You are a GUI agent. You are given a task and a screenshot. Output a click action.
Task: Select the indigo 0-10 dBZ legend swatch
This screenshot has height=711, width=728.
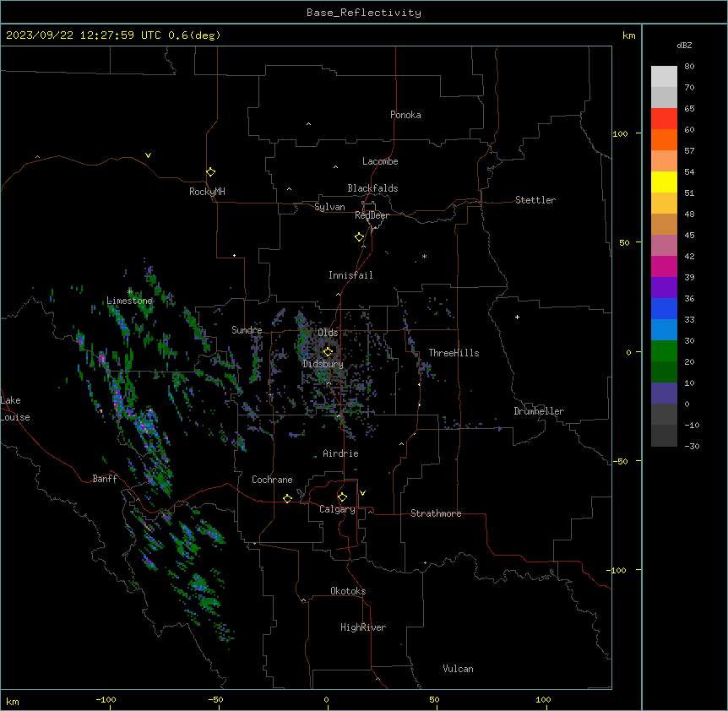664,393
